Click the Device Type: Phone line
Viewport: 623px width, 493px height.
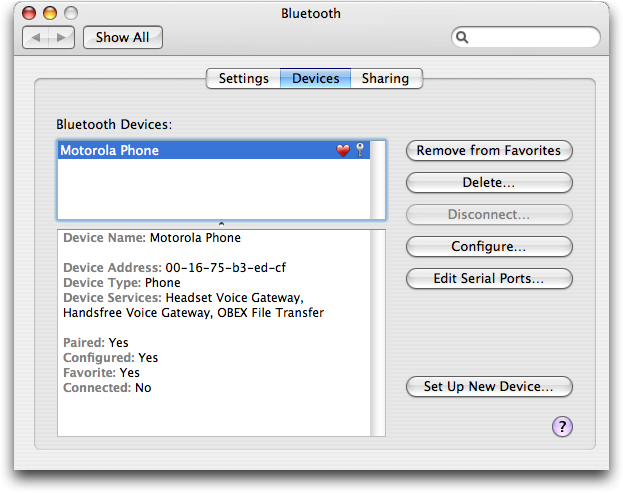[122, 283]
